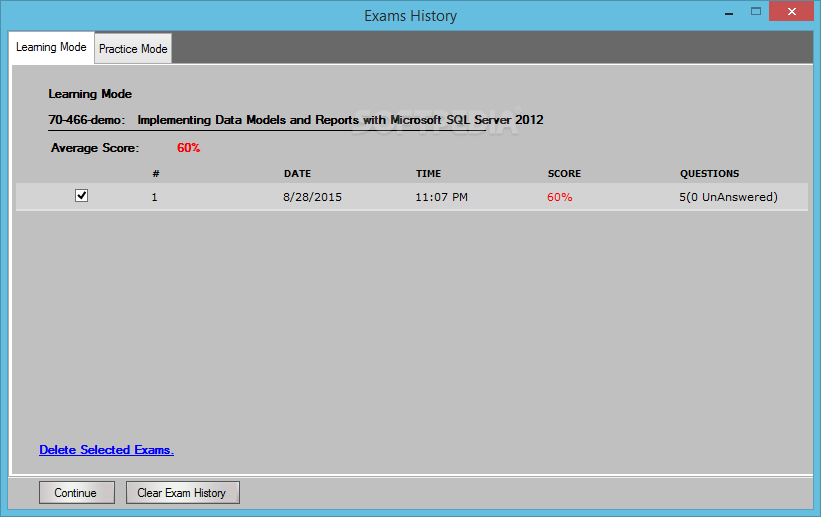Click the TIME column header
The width and height of the screenshot is (821, 517).
pyautogui.click(x=428, y=173)
